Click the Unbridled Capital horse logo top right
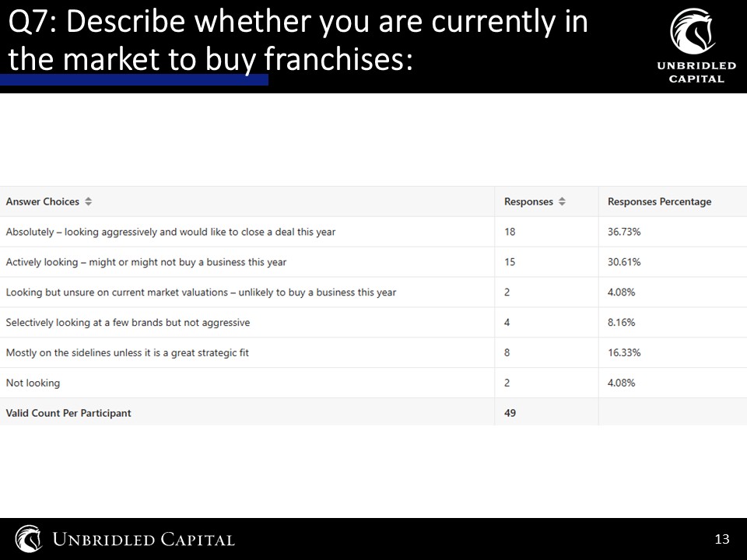The image size is (747, 560). [x=693, y=31]
